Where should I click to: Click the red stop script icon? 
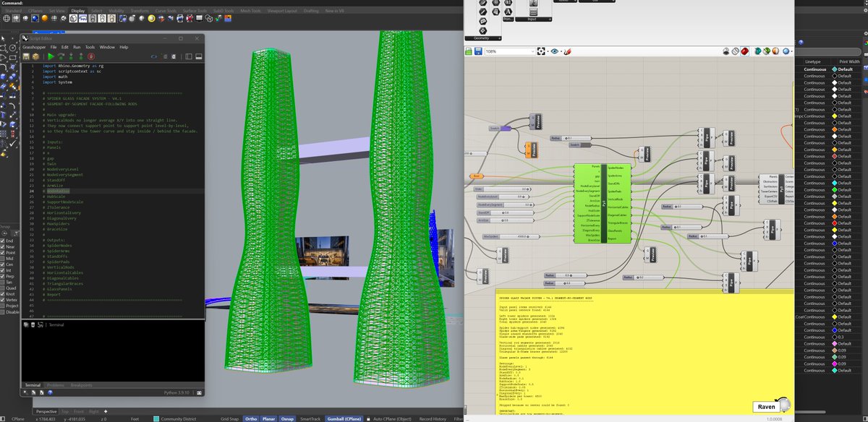click(x=91, y=56)
